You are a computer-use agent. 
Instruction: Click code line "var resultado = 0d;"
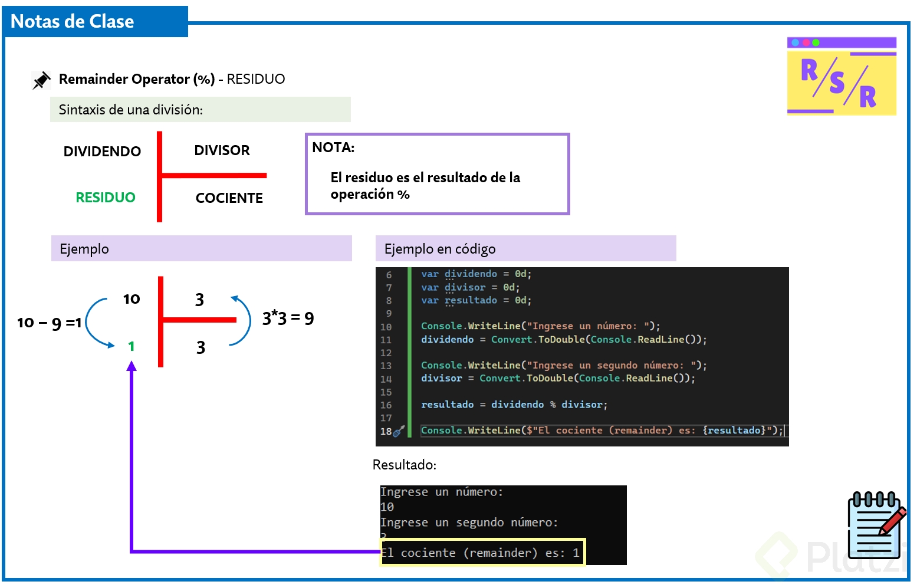pyautogui.click(x=476, y=301)
